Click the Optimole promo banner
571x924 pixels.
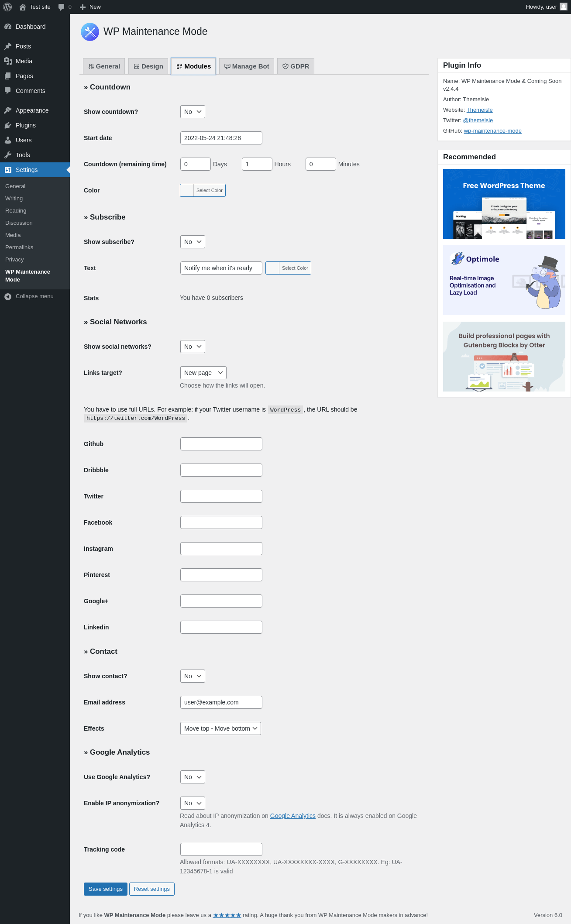coord(504,280)
